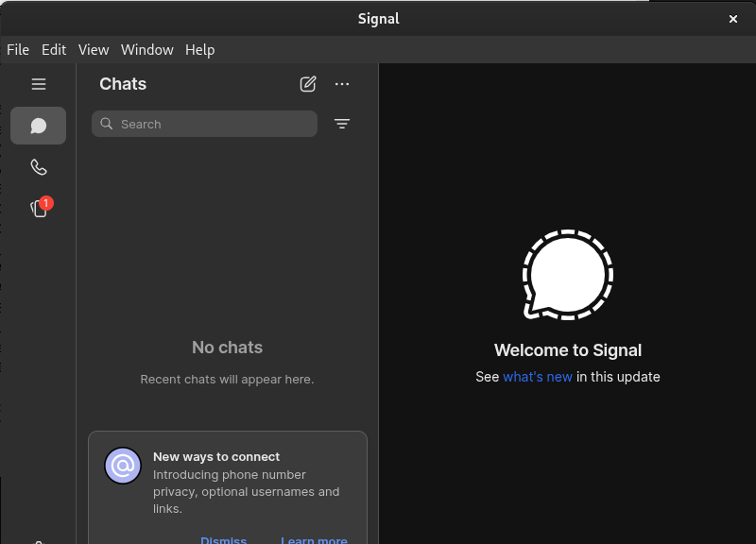756x544 pixels.
Task: Open the View menu
Action: coord(94,50)
